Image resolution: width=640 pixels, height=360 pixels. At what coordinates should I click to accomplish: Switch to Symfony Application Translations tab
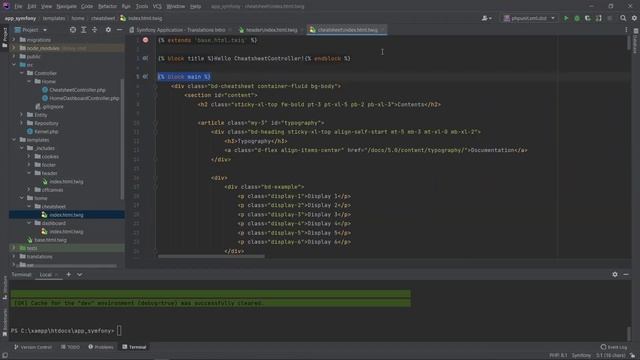tap(180, 30)
